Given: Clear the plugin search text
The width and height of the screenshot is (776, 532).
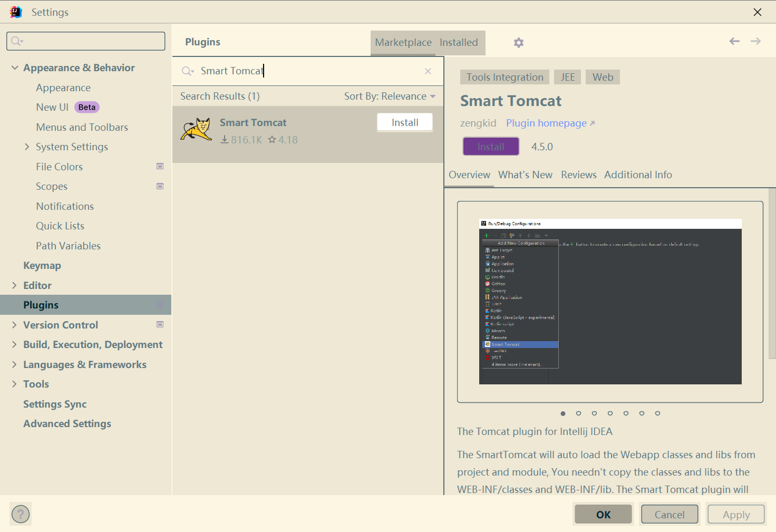Looking at the screenshot, I should (x=428, y=71).
